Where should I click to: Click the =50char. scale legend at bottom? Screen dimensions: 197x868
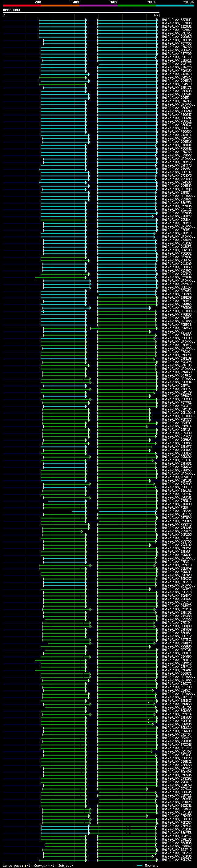147,865
